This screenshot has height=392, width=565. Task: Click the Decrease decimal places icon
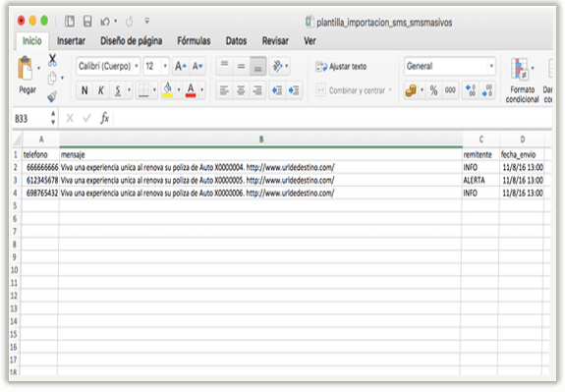[487, 90]
